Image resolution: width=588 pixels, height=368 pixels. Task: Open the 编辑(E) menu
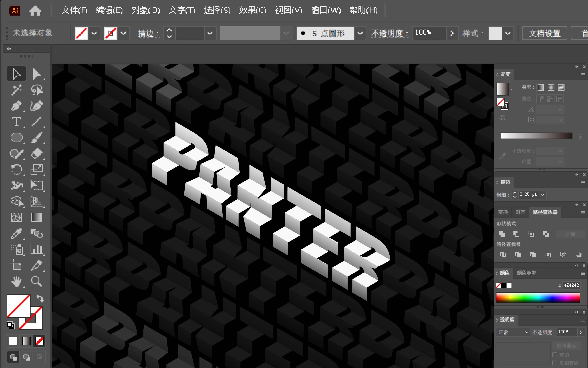point(109,10)
